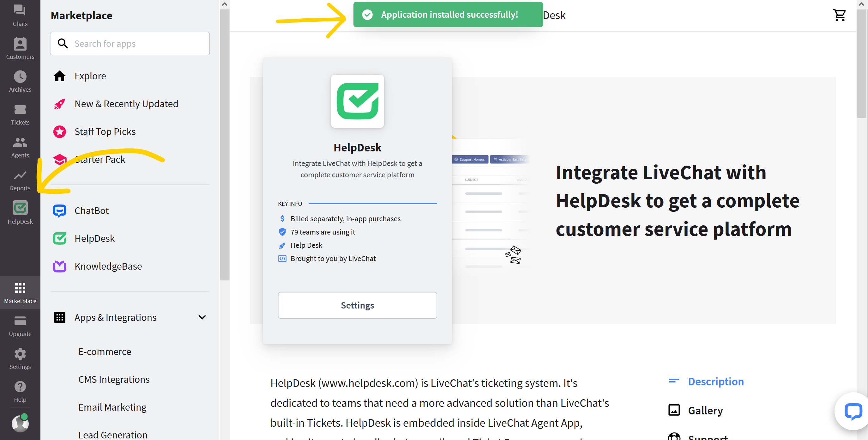Click the HelpDesk app in marketplace list

pos(95,238)
